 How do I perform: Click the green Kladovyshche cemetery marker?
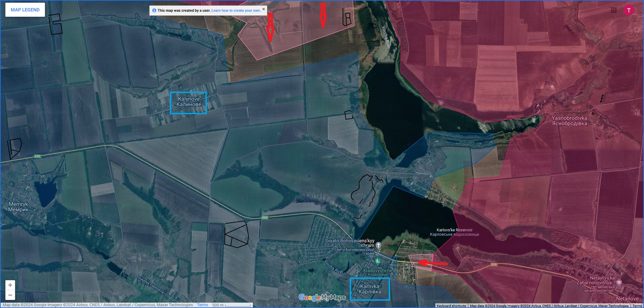(x=377, y=262)
